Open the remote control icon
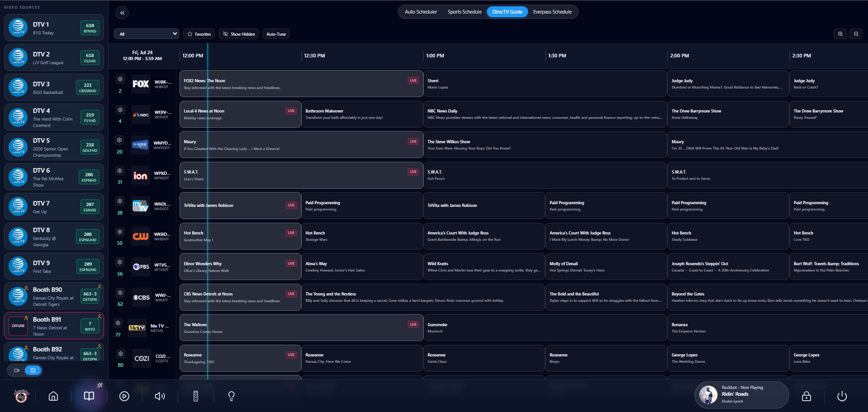This screenshot has height=412, width=868. pyautogui.click(x=196, y=396)
